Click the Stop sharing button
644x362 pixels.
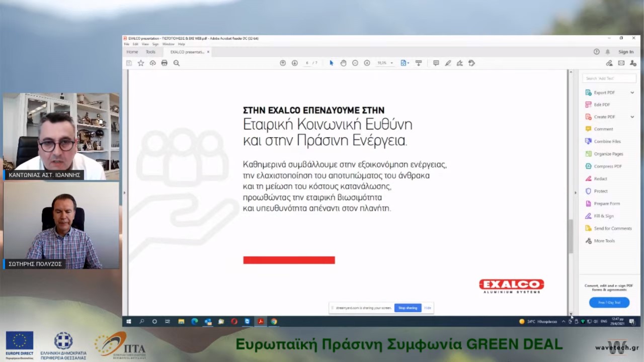408,308
